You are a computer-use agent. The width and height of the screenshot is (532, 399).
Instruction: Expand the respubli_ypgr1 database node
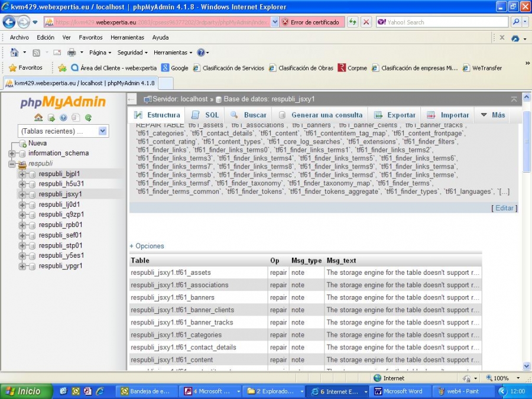click(22, 267)
